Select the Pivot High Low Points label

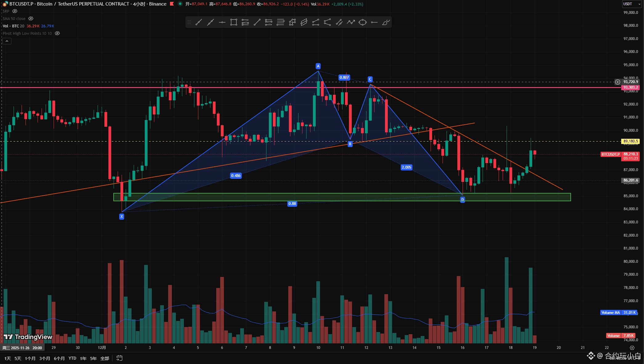pyautogui.click(x=27, y=33)
